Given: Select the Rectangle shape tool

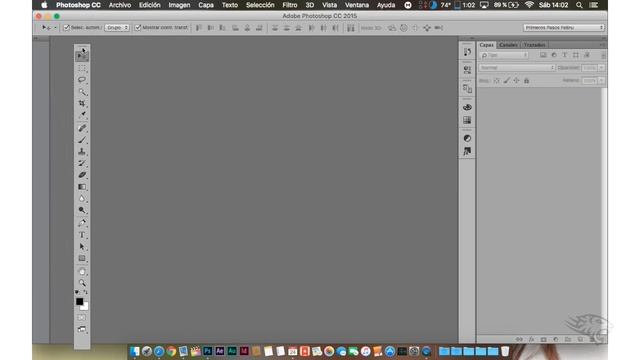Looking at the screenshot, I should point(82,258).
